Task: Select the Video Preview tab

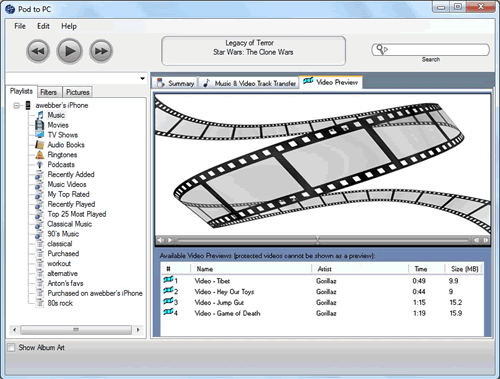Action: 331,82
